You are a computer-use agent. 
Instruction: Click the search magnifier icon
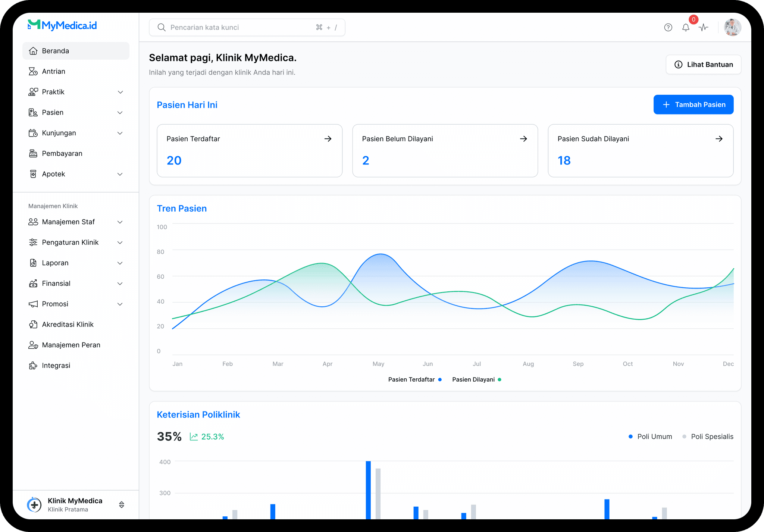162,27
